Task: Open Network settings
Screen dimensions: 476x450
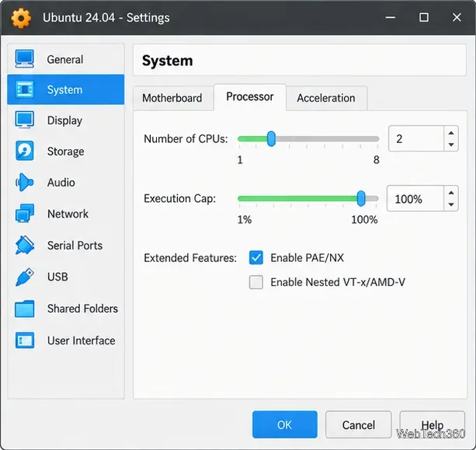Action: [66, 214]
